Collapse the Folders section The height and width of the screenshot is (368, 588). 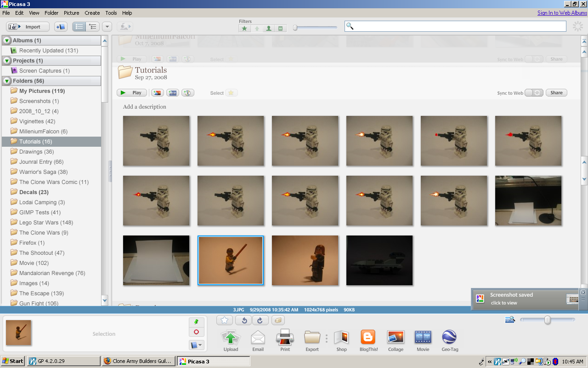point(7,81)
